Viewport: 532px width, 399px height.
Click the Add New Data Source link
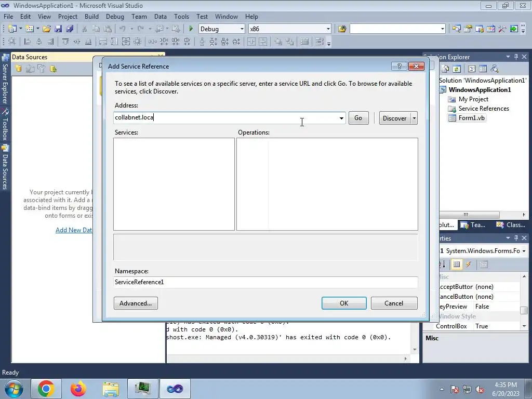click(74, 230)
